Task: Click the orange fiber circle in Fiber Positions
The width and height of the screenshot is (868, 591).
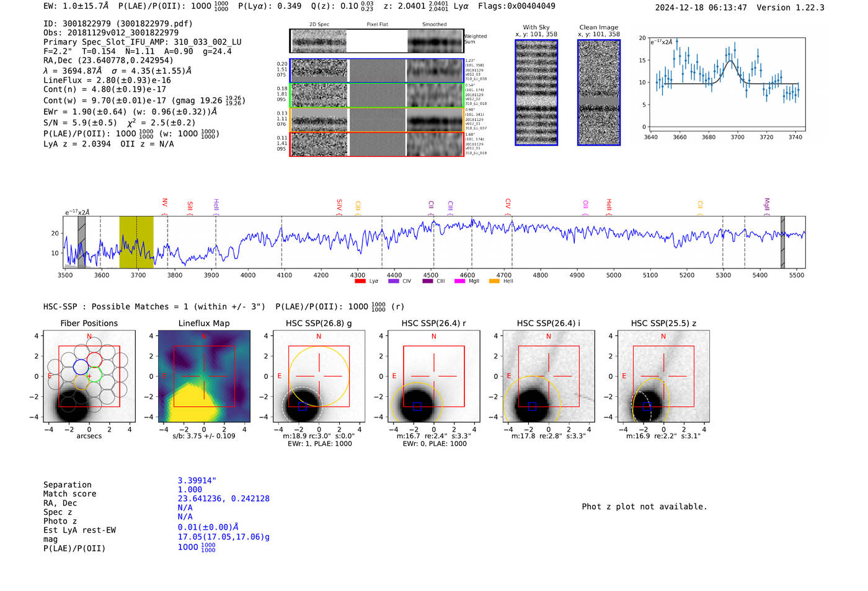Action: click(x=82, y=382)
